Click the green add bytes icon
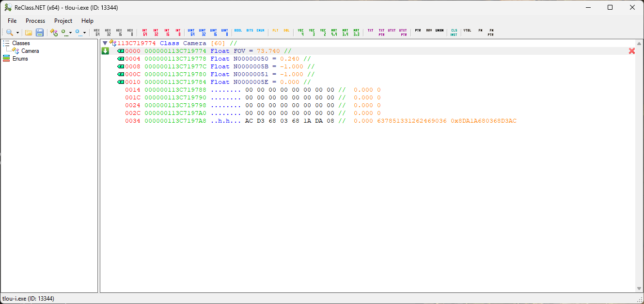Screen dimensions: 644x304 [x=64, y=32]
